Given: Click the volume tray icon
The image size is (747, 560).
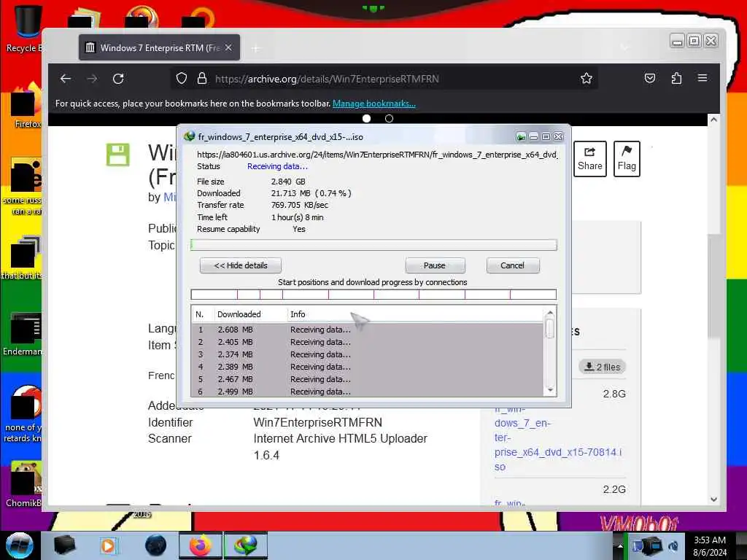Looking at the screenshot, I should pyautogui.click(x=673, y=545).
